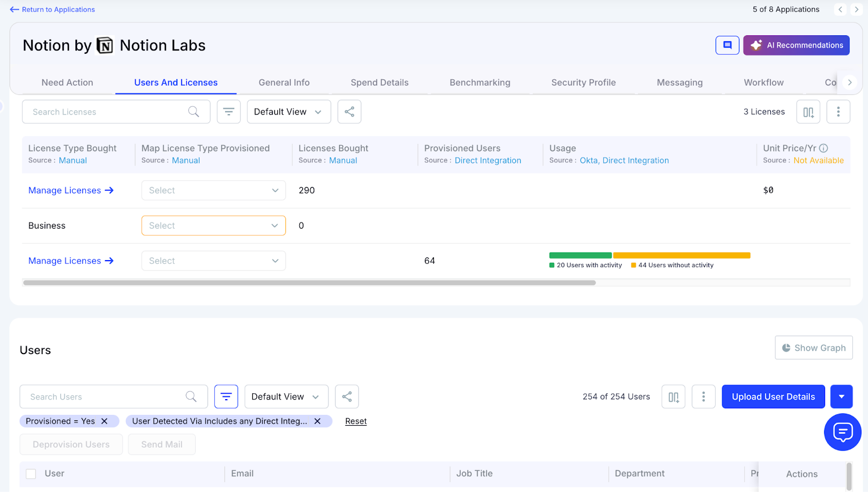Open Select dropdown in 290 licenses row
868x492 pixels.
(214, 191)
